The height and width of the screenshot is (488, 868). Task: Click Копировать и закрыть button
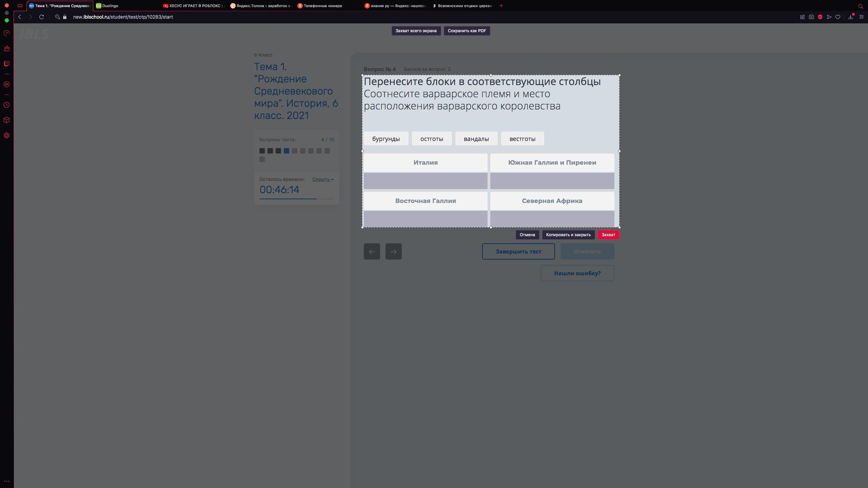[568, 235]
